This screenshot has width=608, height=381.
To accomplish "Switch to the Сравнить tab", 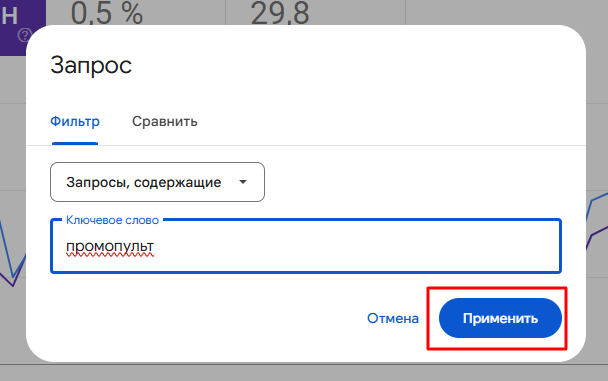I will pyautogui.click(x=165, y=121).
